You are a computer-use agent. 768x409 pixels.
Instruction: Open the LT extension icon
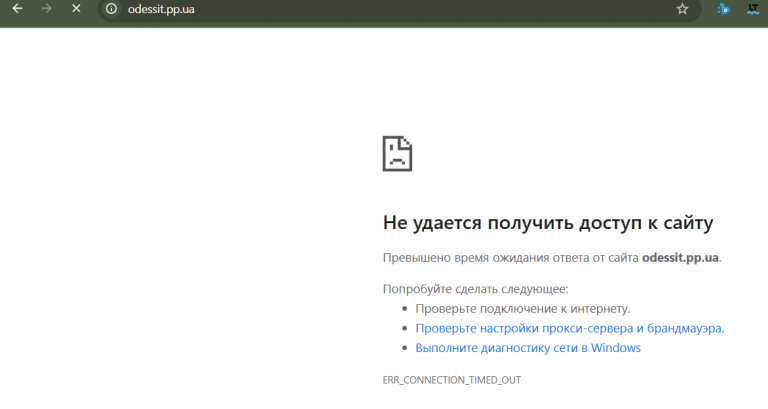753,9
